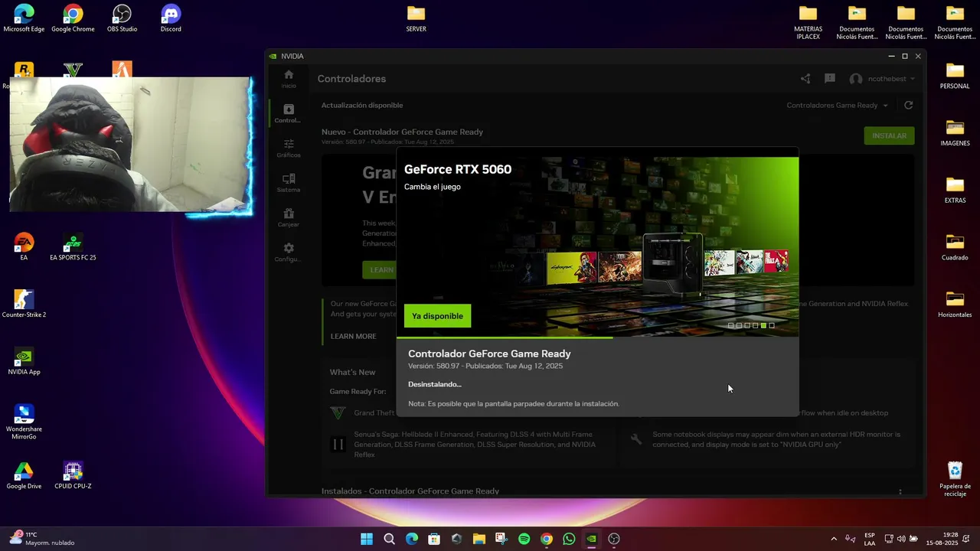The height and width of the screenshot is (551, 980).
Task: Open Configuración gear in NVIDIA sidebar
Action: pos(289,252)
